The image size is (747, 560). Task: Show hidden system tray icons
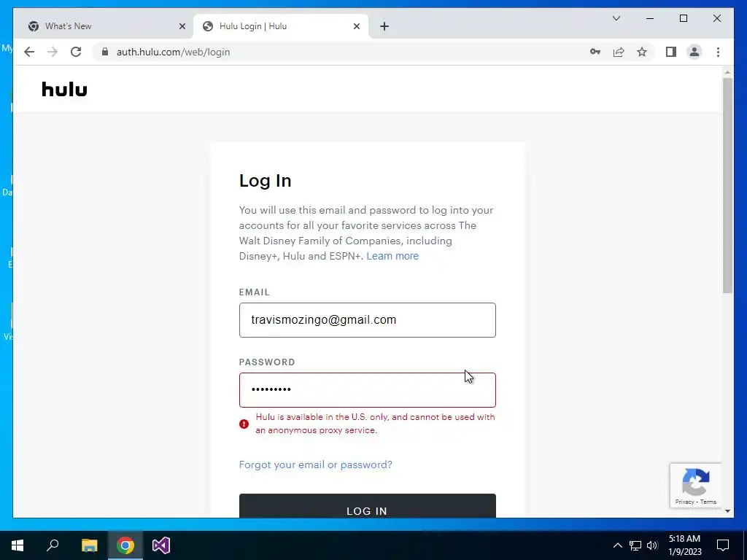[x=617, y=545]
